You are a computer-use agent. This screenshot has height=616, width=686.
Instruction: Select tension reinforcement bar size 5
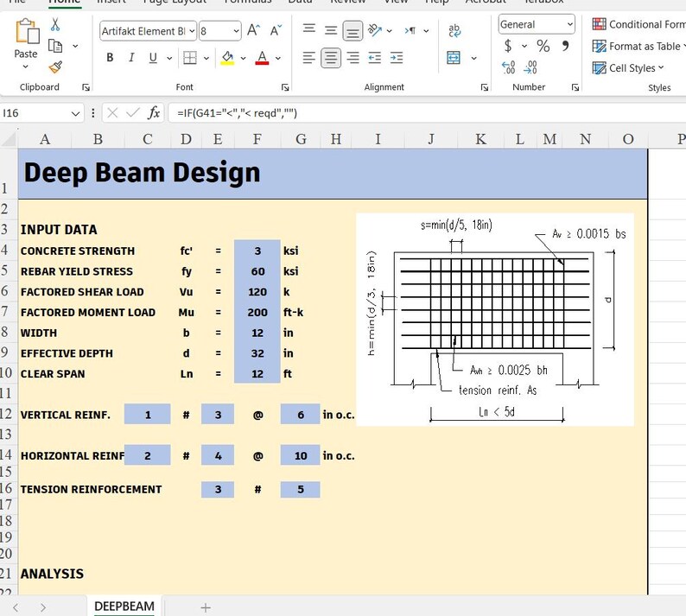coord(300,489)
